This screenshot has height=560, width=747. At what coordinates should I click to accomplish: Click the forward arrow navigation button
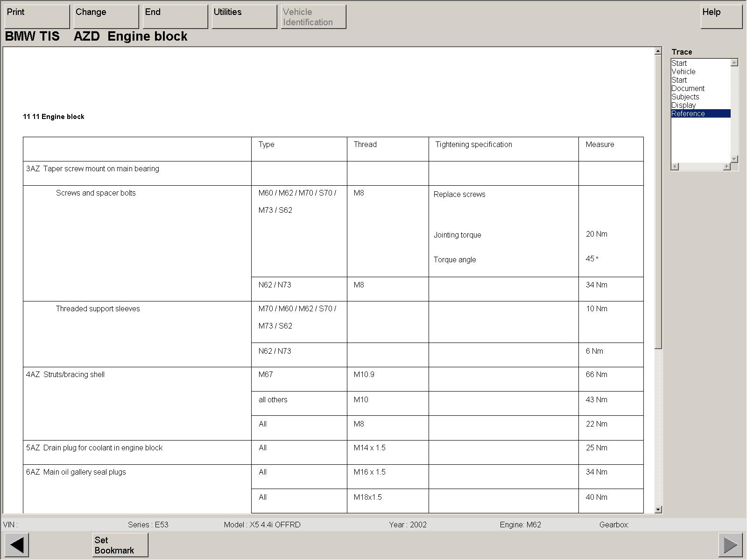(730, 545)
